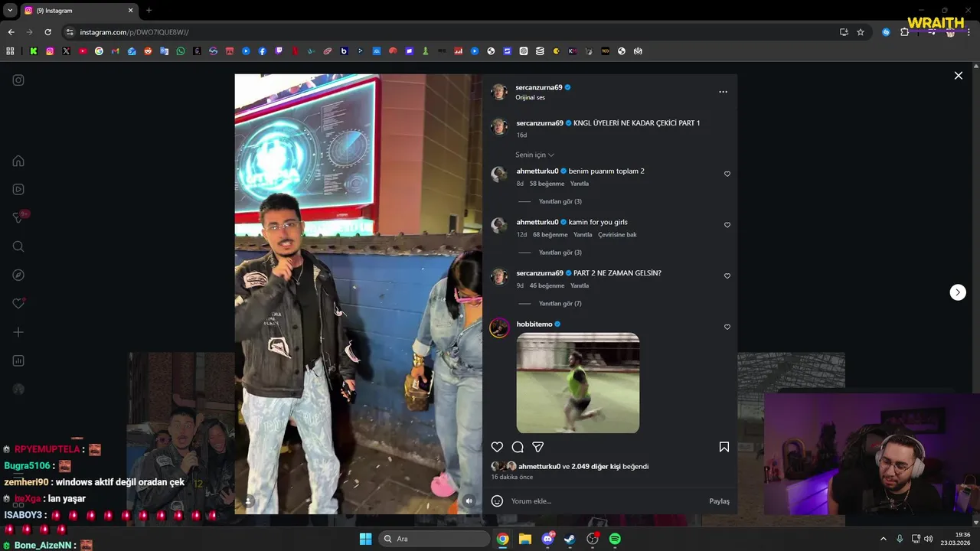Open the dashboard chart icon in sidebar
Viewport: 980px width, 551px height.
(x=18, y=360)
